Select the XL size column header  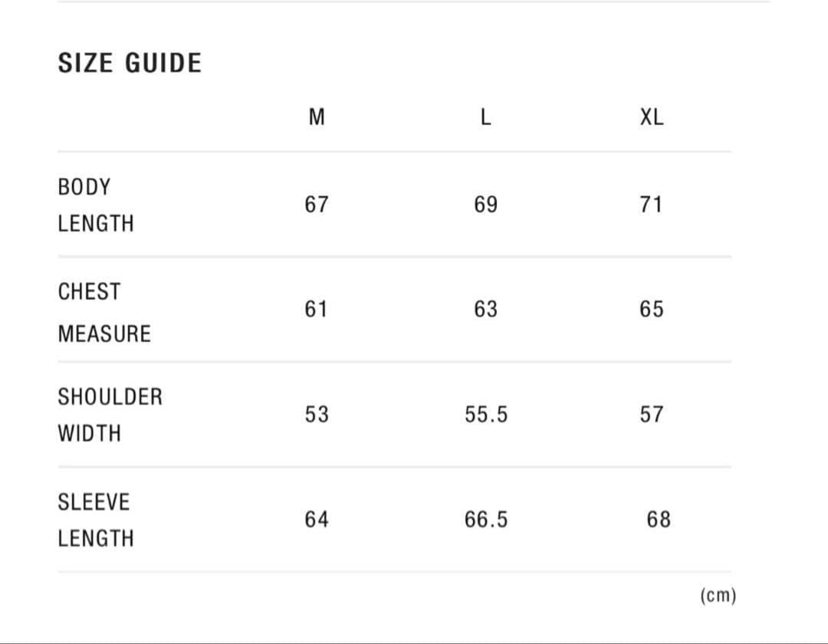[652, 117]
